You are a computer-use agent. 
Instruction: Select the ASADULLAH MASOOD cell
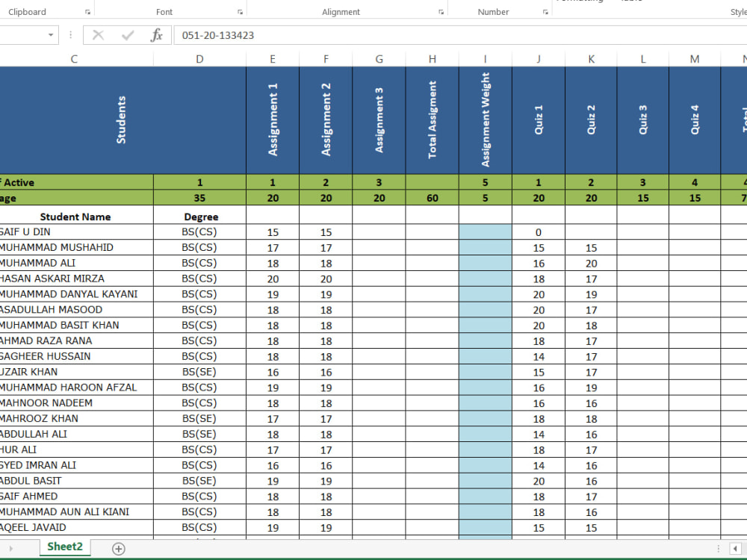[76, 310]
